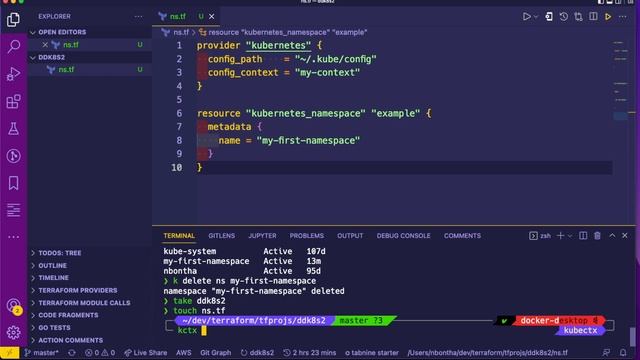Image resolution: width=640 pixels, height=360 pixels.
Task: Open changes icon in editor toolbar
Action: [x=549, y=17]
